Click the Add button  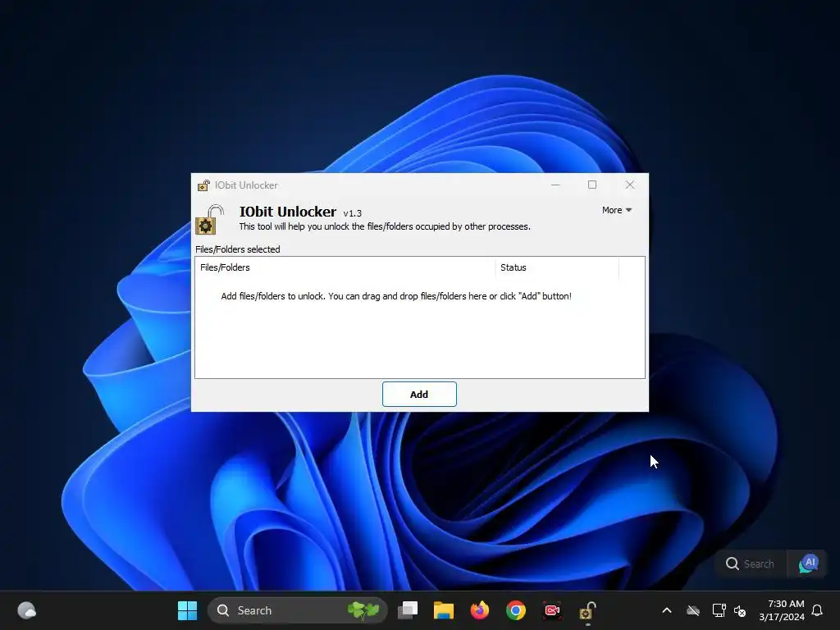click(x=419, y=395)
